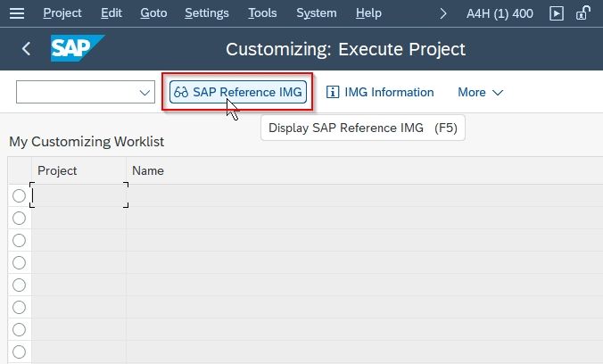
Task: Open the hamburger menu icon
Action: point(17,13)
